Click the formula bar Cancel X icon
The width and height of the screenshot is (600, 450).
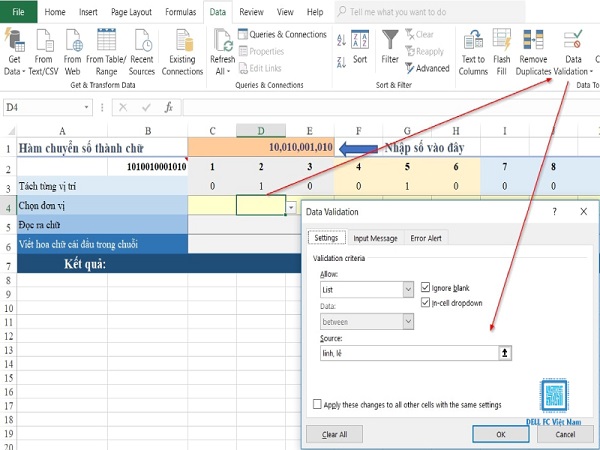point(123,108)
